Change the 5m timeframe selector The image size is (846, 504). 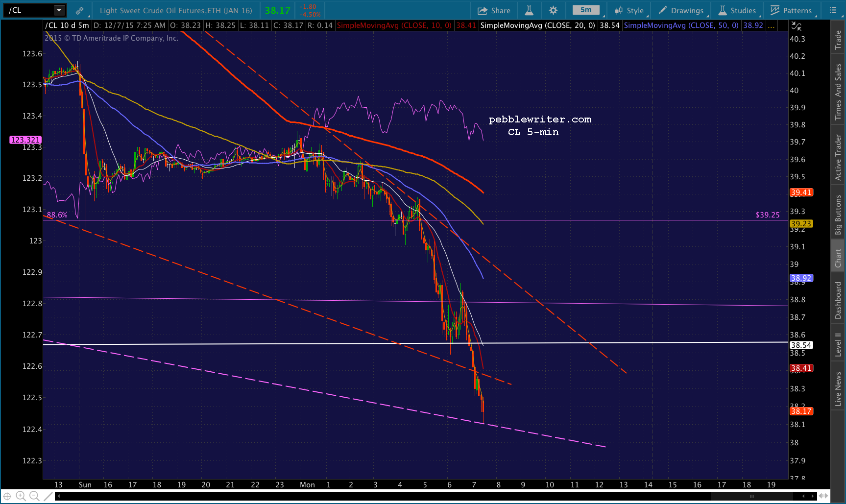click(586, 10)
